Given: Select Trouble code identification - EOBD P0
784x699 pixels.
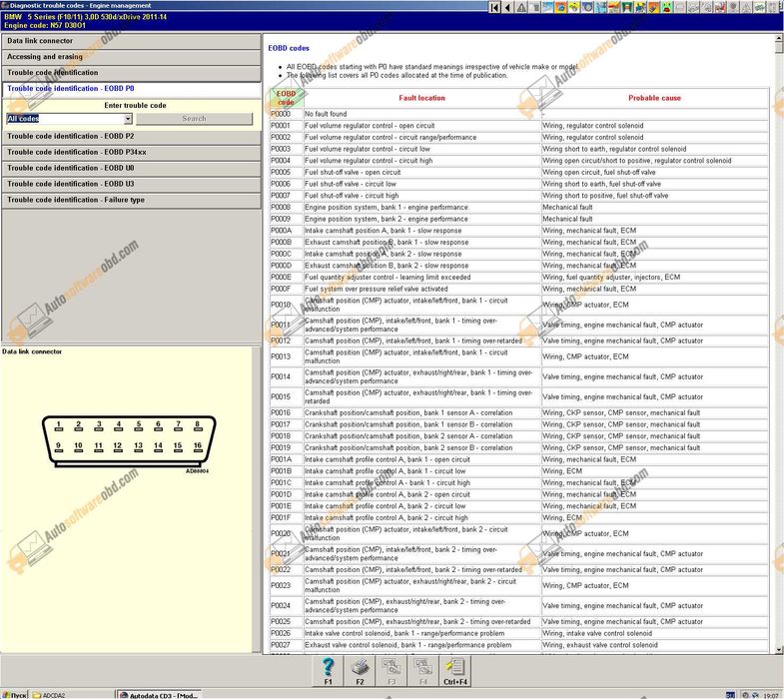Looking at the screenshot, I should click(x=131, y=89).
